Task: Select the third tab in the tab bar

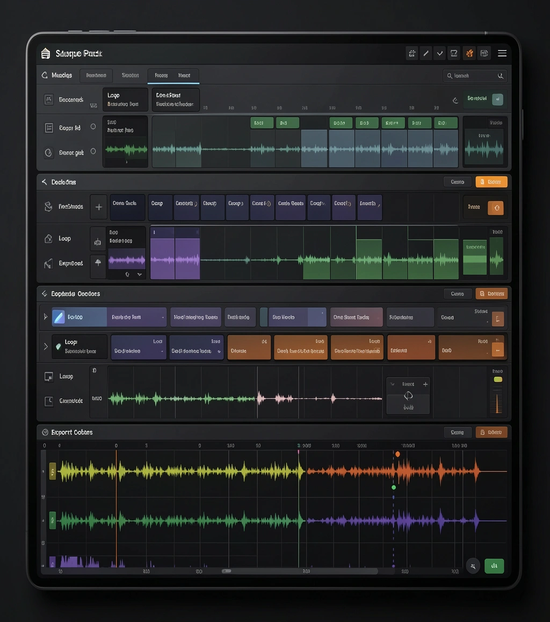Action: click(x=130, y=75)
